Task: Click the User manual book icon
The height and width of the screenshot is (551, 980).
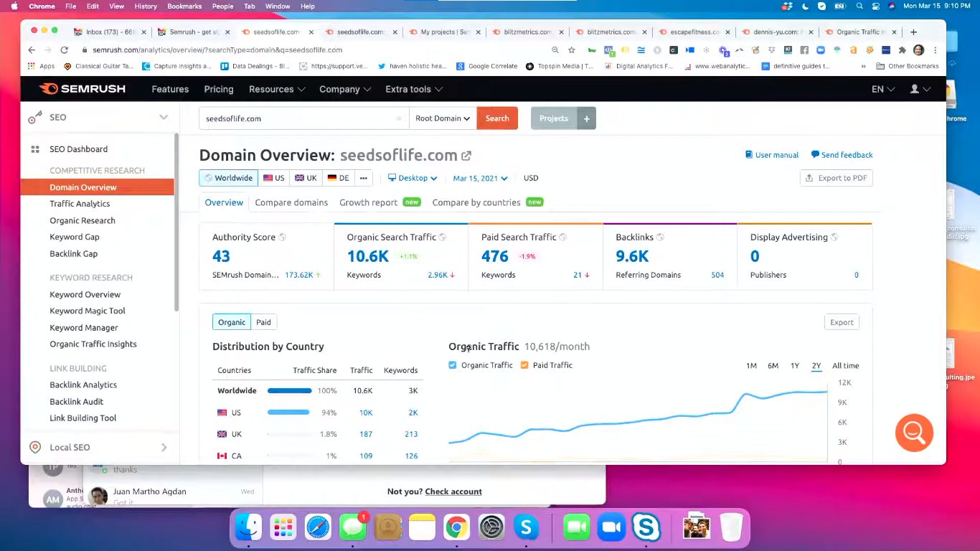Action: [750, 154]
